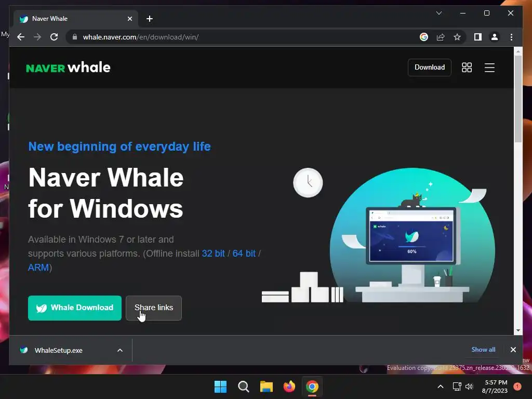Click the network icon in system tray
Viewport: 532px width, 399px height.
(x=457, y=387)
